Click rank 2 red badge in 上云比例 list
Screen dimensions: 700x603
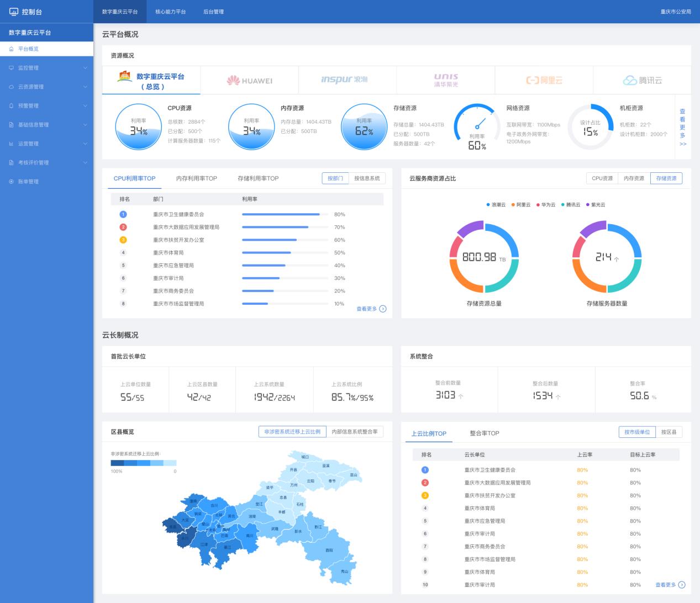[425, 483]
